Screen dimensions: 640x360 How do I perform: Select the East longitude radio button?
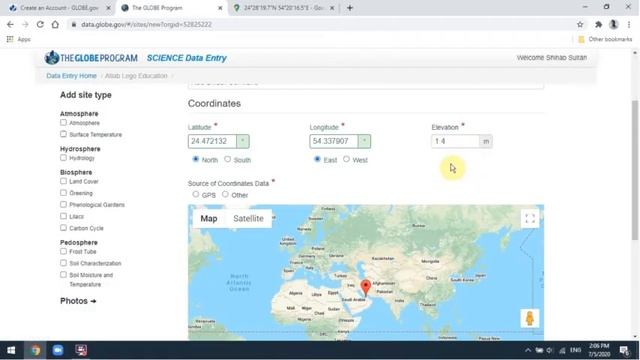coord(317,159)
